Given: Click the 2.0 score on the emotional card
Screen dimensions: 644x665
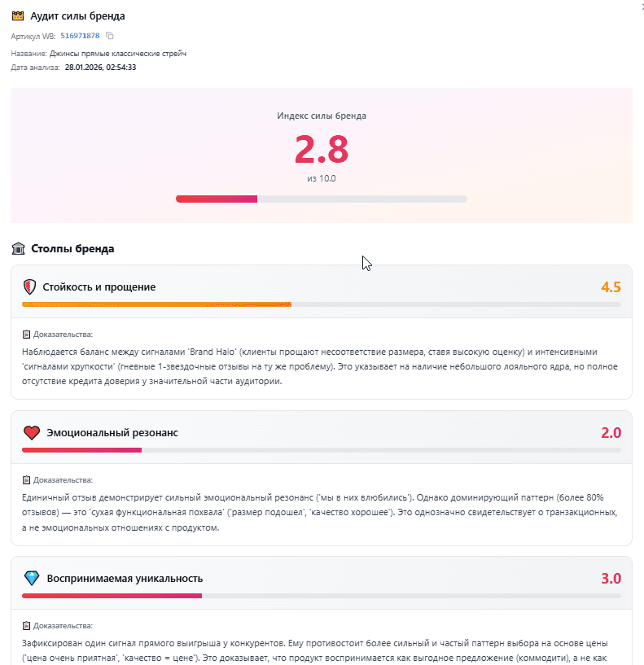Looking at the screenshot, I should tap(611, 432).
